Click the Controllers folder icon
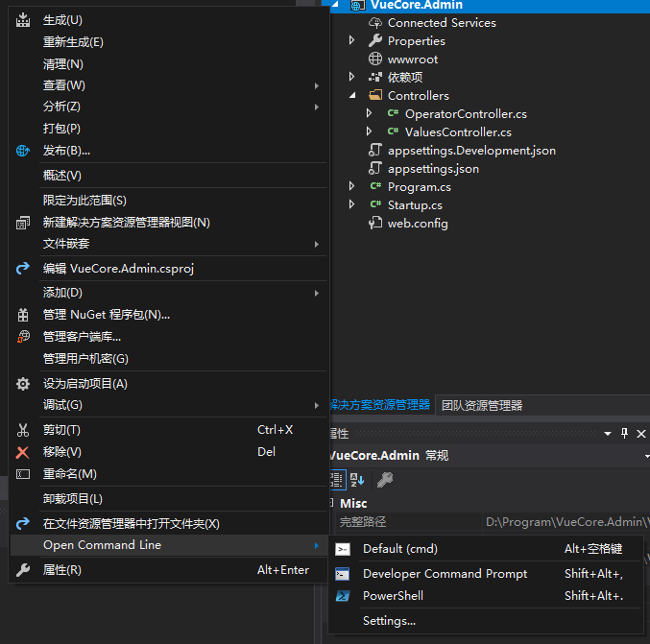The width and height of the screenshot is (650, 644). pos(375,95)
